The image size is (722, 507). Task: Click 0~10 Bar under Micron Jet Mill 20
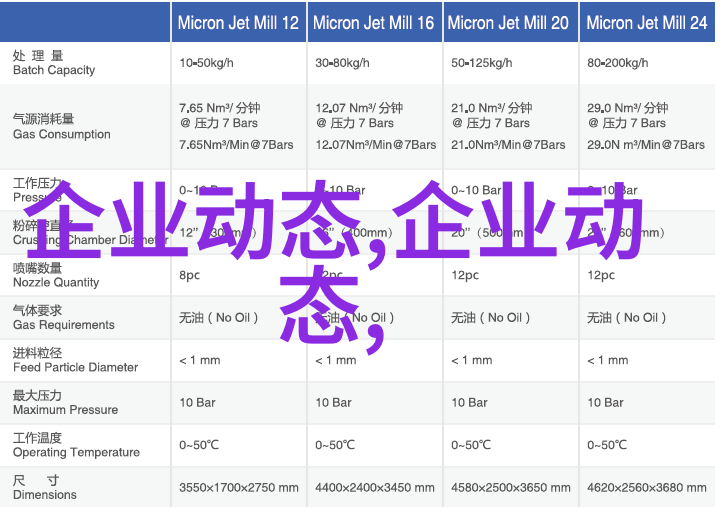(x=476, y=190)
